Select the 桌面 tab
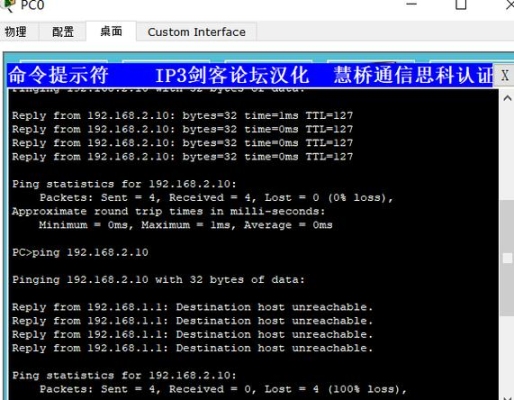 [x=111, y=31]
